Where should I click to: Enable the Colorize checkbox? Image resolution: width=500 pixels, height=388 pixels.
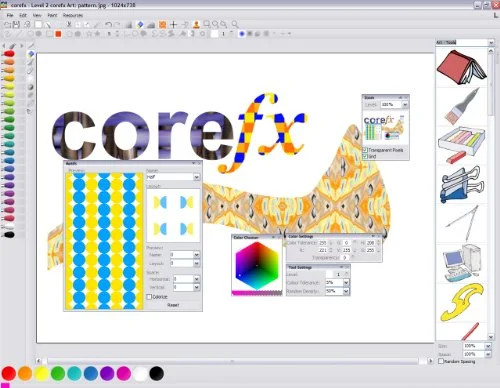[x=149, y=296]
